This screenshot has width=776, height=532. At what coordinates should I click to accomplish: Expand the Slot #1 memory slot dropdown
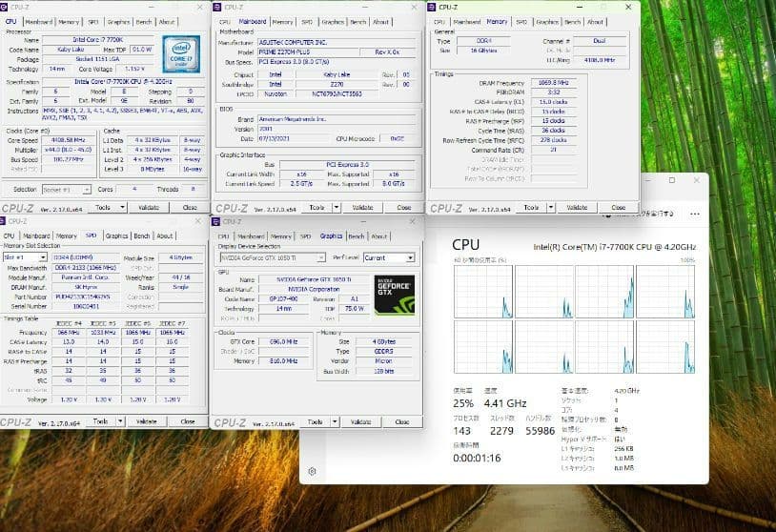pyautogui.click(x=43, y=257)
